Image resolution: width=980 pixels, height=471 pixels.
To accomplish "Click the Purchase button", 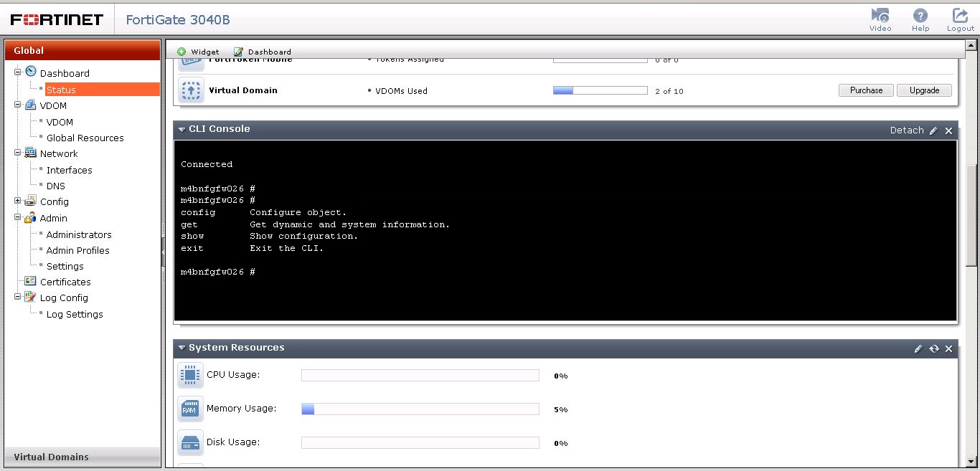I will pyautogui.click(x=866, y=90).
